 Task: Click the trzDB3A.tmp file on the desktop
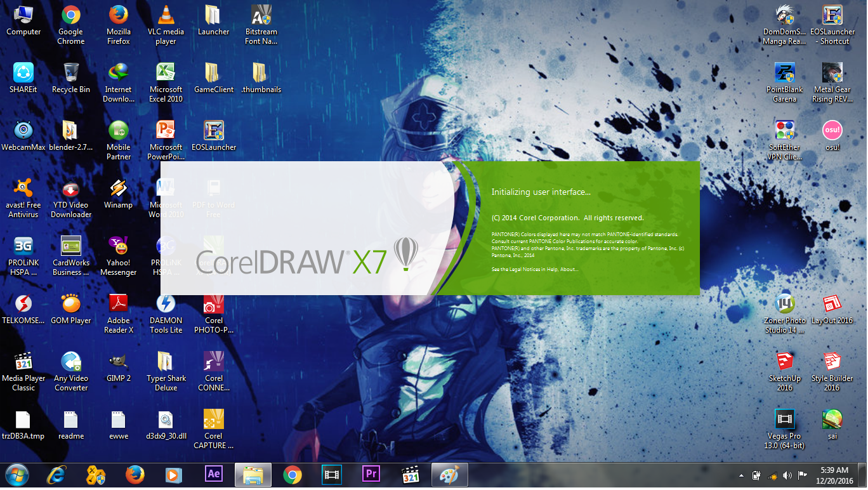pyautogui.click(x=23, y=425)
